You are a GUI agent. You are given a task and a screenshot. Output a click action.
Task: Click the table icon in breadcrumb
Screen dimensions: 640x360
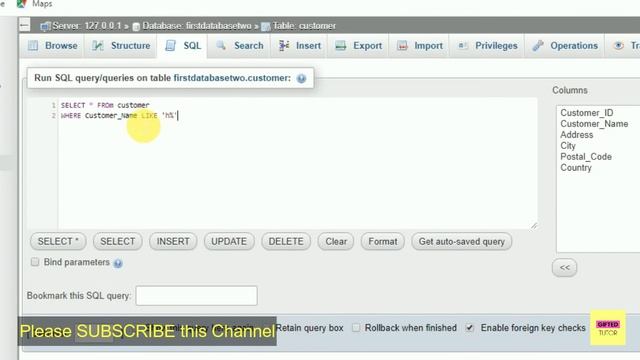266,27
